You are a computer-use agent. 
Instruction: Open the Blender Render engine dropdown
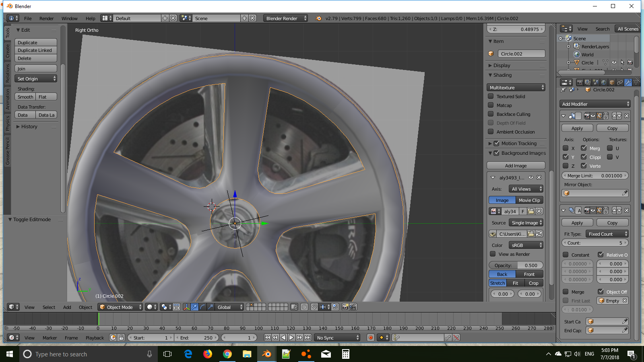[x=286, y=18]
